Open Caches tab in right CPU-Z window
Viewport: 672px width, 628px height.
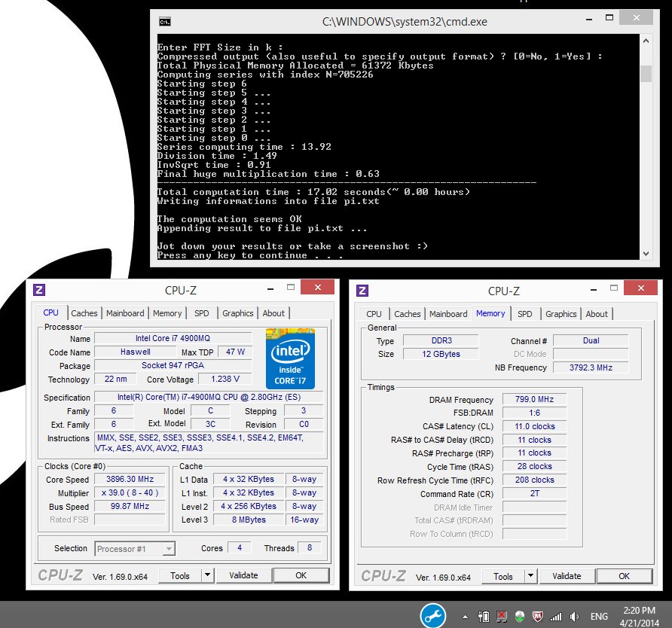(x=407, y=314)
